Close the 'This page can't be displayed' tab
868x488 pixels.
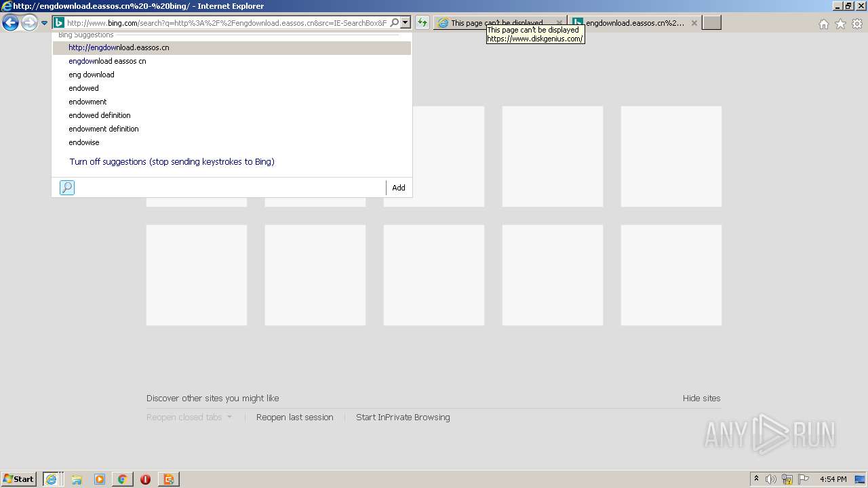click(559, 23)
